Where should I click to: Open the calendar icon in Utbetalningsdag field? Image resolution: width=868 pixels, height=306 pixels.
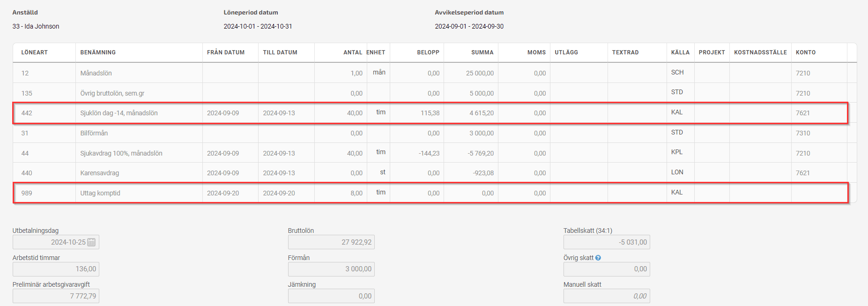tap(91, 242)
